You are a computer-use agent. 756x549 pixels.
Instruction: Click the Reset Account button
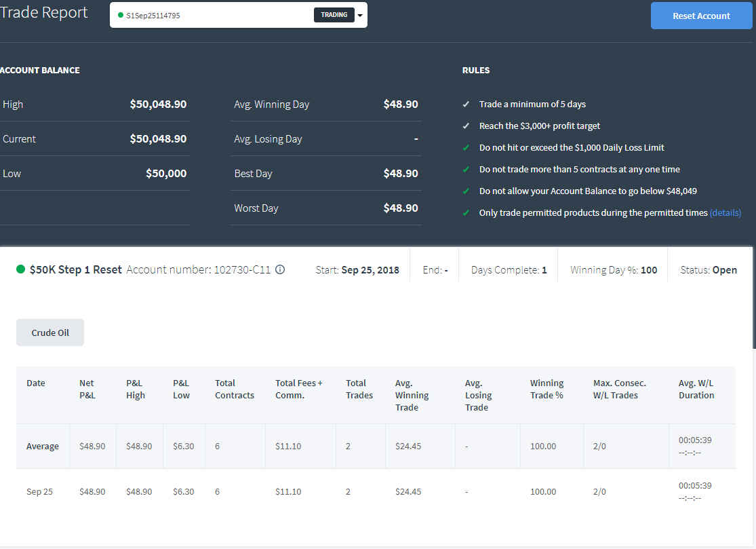[701, 16]
